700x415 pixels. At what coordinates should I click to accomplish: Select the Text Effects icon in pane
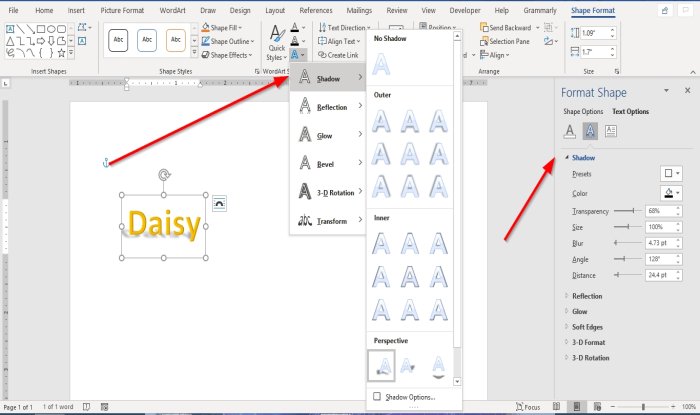pyautogui.click(x=591, y=130)
